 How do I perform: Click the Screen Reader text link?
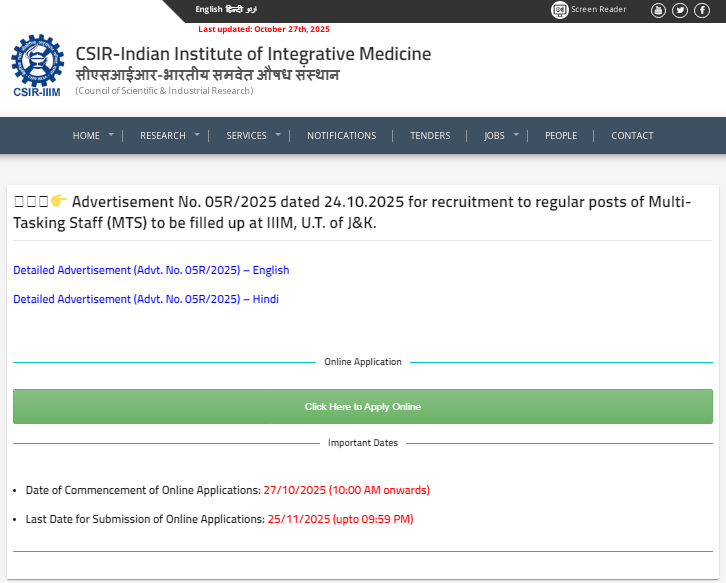[x=598, y=9]
